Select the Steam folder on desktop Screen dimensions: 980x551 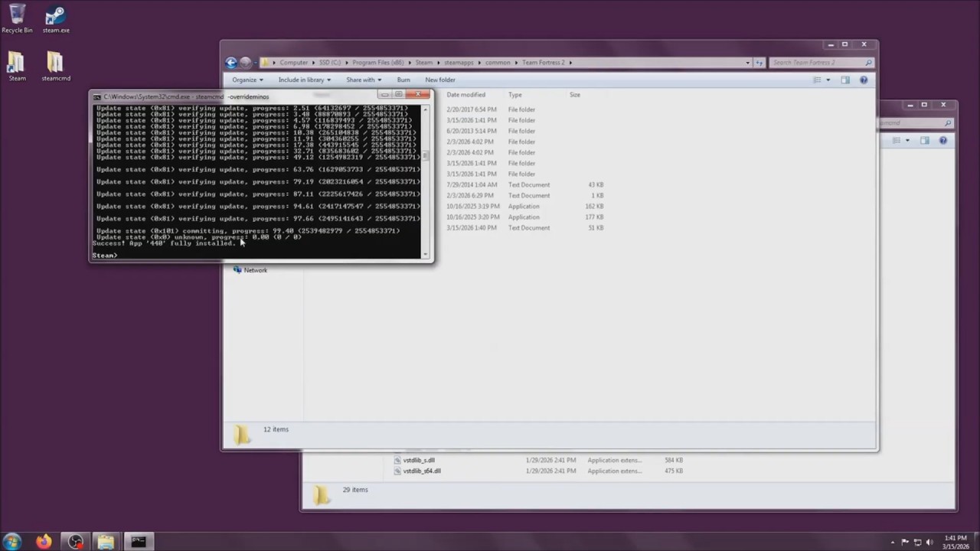pyautogui.click(x=17, y=67)
